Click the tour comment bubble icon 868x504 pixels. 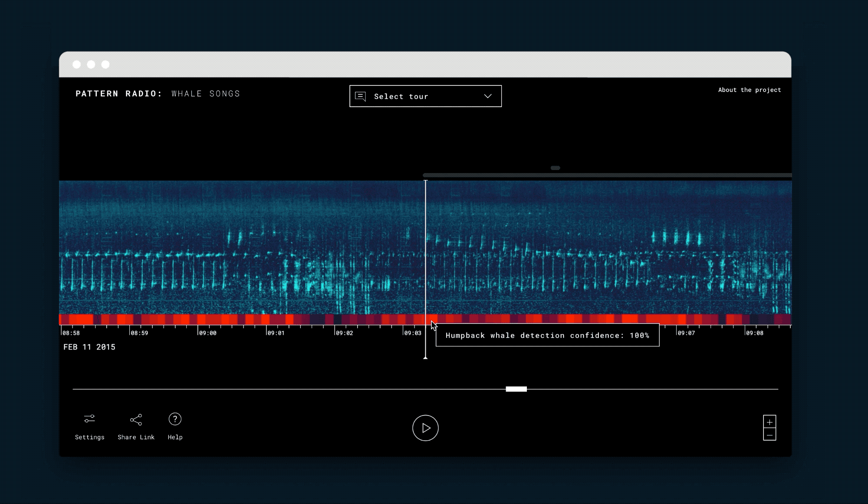point(360,96)
